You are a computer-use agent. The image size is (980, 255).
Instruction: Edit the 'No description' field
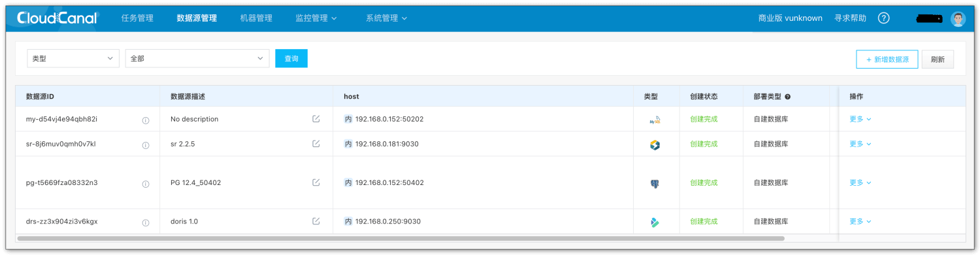pos(316,119)
